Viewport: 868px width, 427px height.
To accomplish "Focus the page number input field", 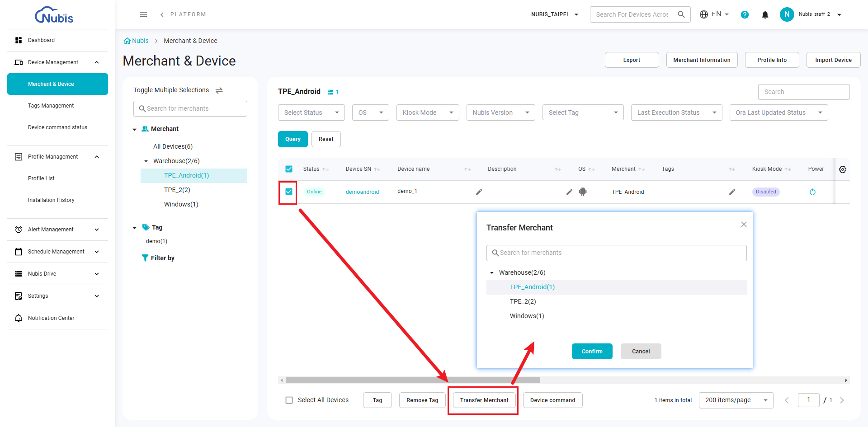I will (808, 400).
